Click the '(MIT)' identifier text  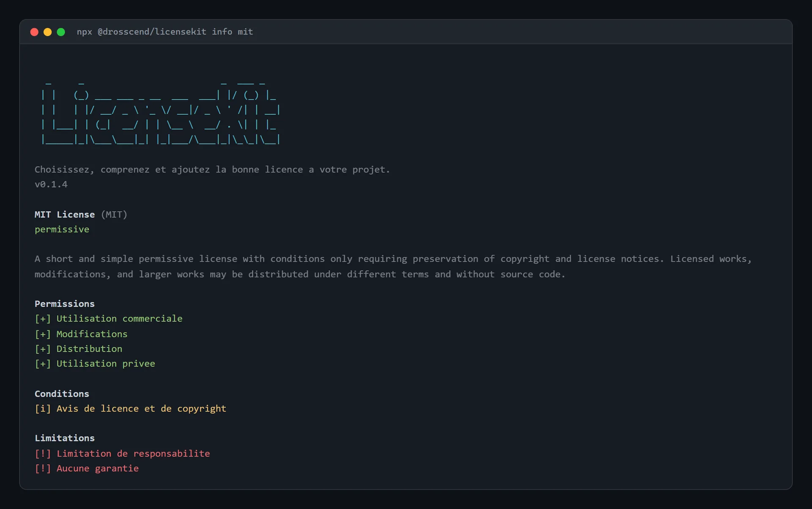tap(114, 214)
